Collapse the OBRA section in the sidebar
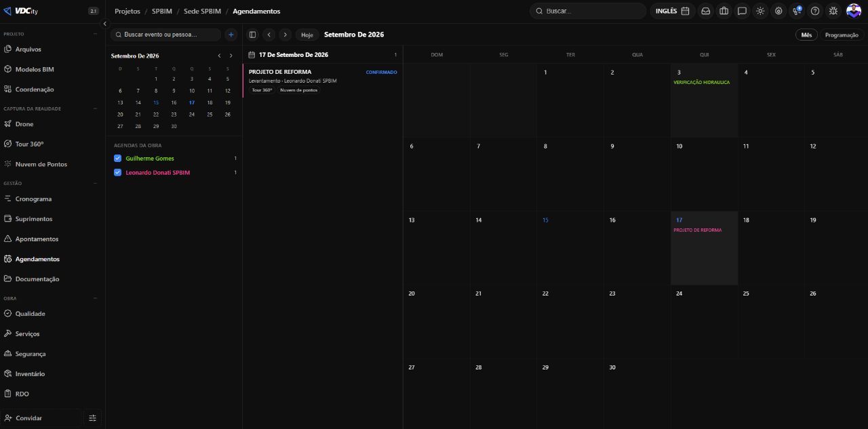868x429 pixels. click(x=95, y=298)
